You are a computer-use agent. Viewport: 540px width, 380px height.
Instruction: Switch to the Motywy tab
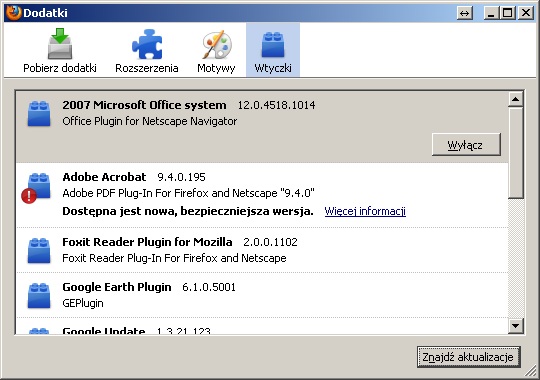[216, 50]
